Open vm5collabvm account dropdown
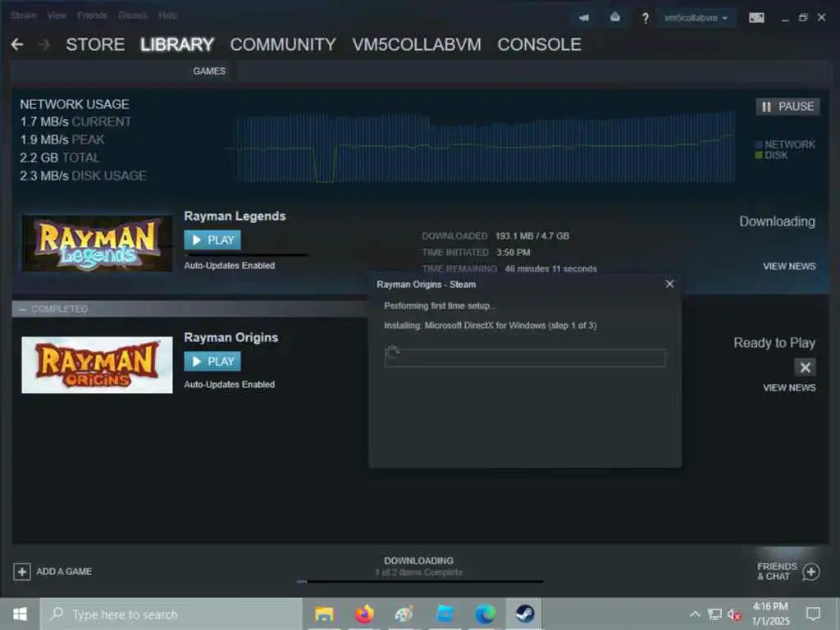840x630 pixels. [696, 18]
